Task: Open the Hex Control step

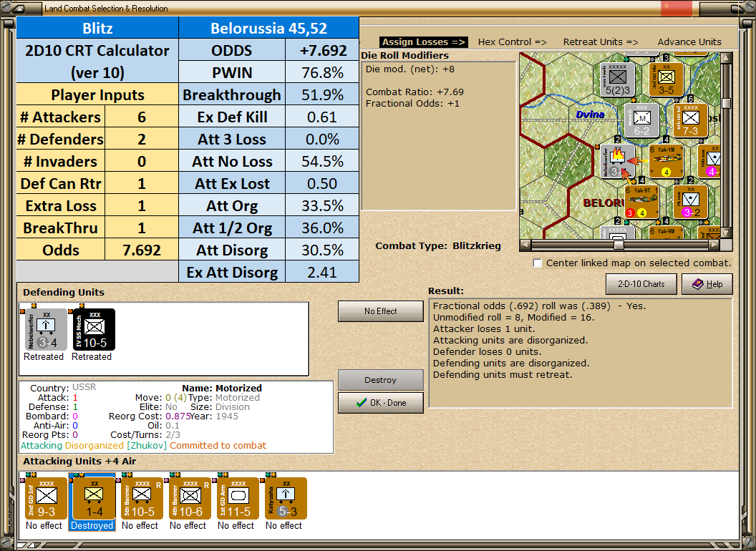Action: (512, 42)
